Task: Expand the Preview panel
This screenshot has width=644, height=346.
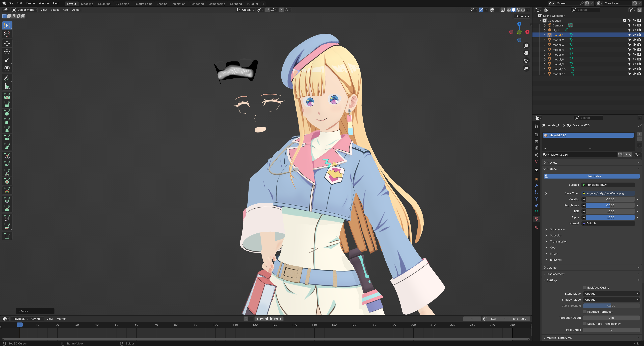Action: point(551,163)
